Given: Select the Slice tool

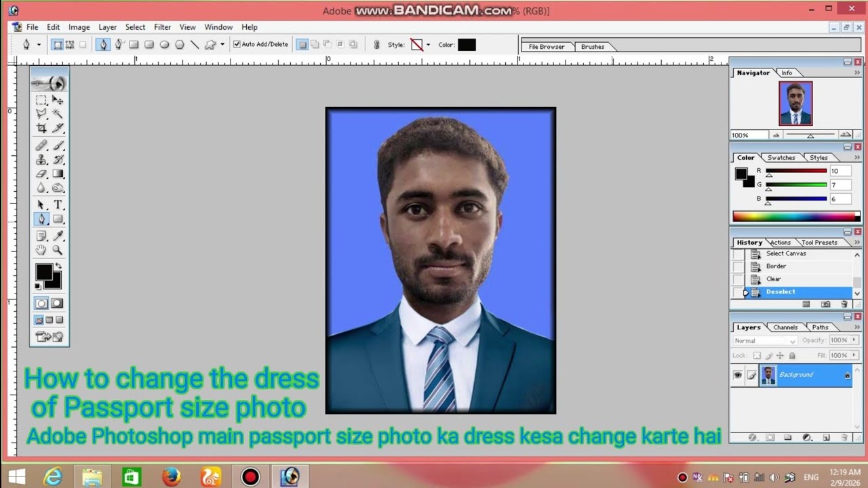Looking at the screenshot, I should pos(58,128).
